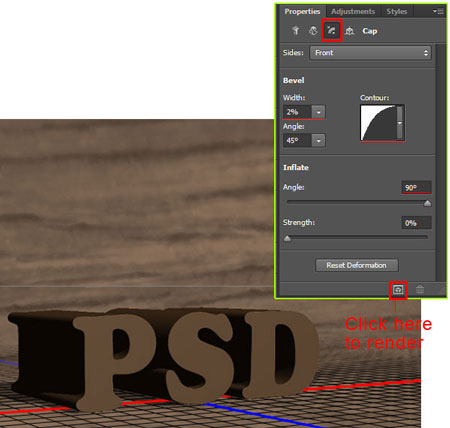Image resolution: width=450 pixels, height=428 pixels.
Task: Click the Inflate Angle 90° field
Action: coord(417,187)
